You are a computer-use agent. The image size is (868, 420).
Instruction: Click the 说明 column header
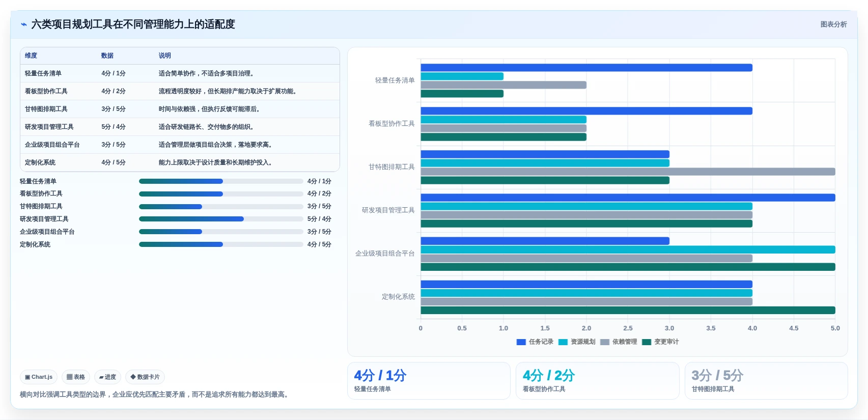(x=164, y=55)
